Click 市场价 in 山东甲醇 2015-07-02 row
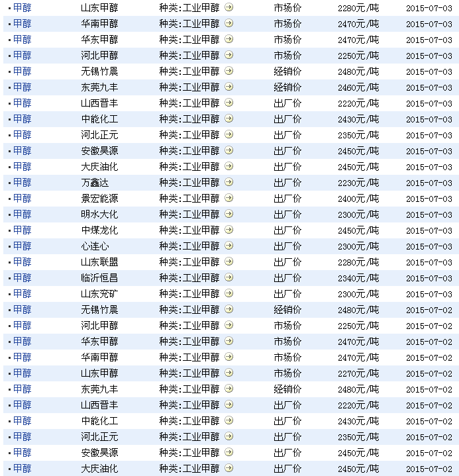459x476 pixels. (x=287, y=373)
